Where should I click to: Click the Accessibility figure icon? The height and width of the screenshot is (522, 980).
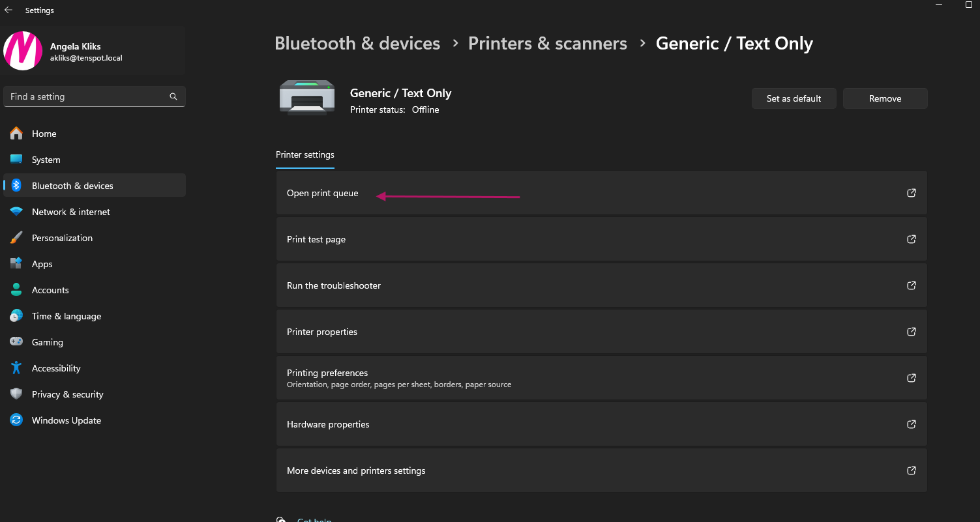tap(16, 368)
